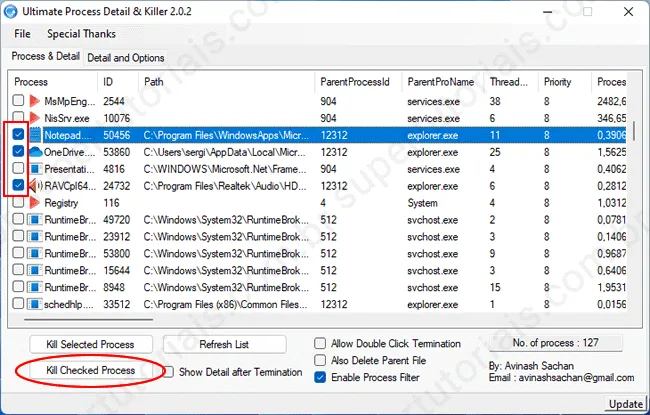Click the horizontal scrollbar thumb
The width and height of the screenshot is (650, 415).
[88, 320]
